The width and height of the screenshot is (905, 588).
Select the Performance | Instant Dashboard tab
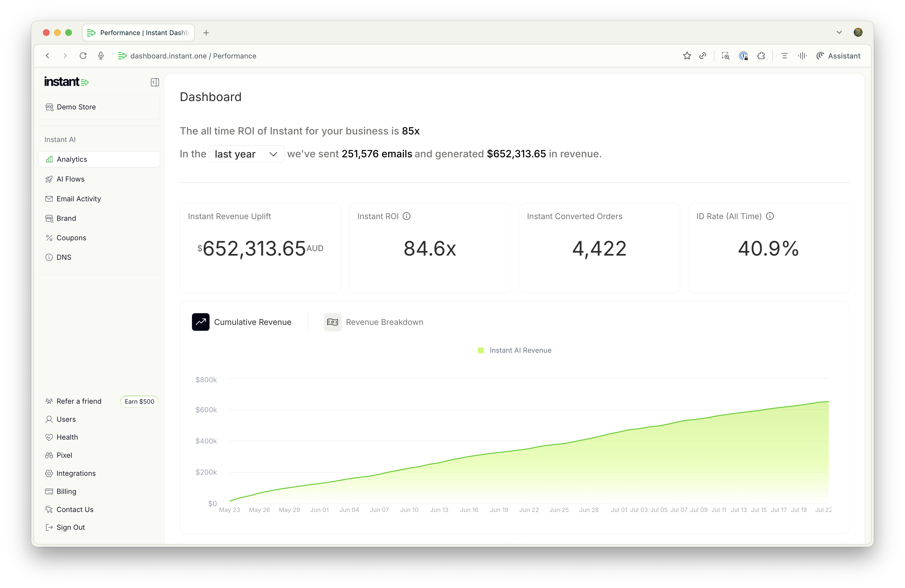(138, 33)
